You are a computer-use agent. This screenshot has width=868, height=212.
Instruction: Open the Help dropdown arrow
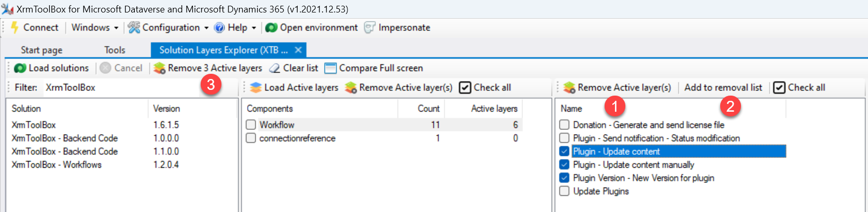[x=254, y=28]
